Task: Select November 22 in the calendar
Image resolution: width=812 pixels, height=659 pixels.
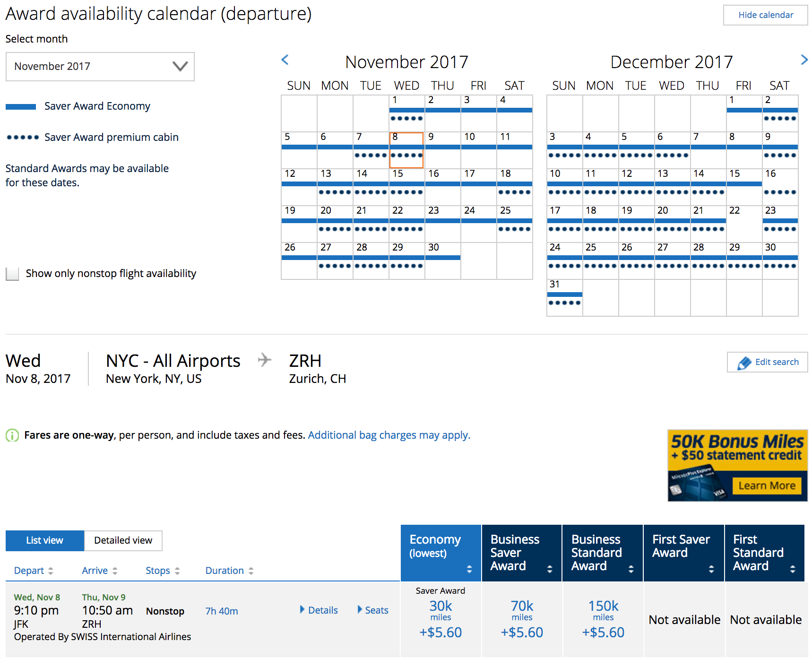Action: pos(406,224)
